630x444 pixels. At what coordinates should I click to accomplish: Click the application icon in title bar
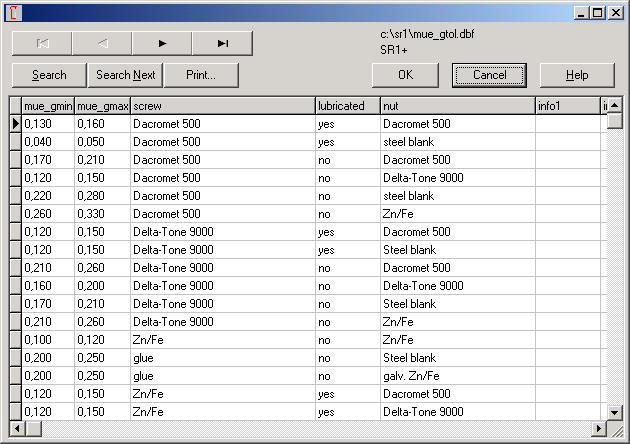(13, 12)
